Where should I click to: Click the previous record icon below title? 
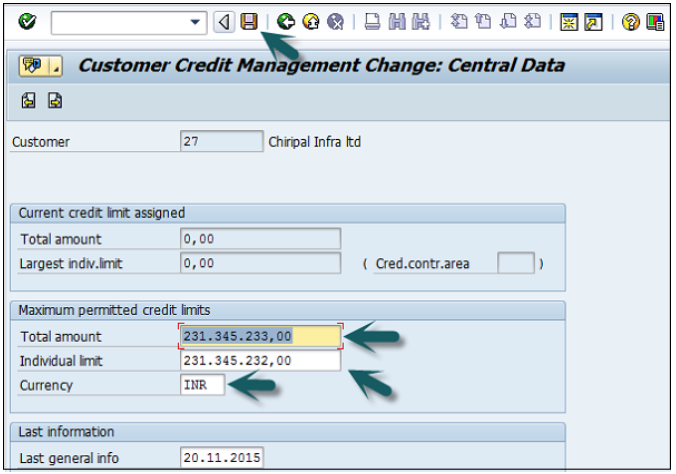click(x=28, y=100)
